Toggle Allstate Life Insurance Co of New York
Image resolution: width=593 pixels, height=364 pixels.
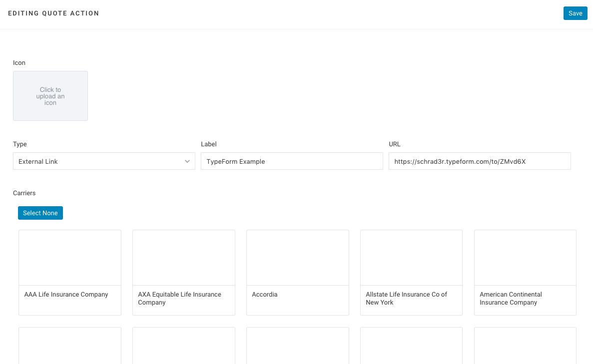point(412,273)
